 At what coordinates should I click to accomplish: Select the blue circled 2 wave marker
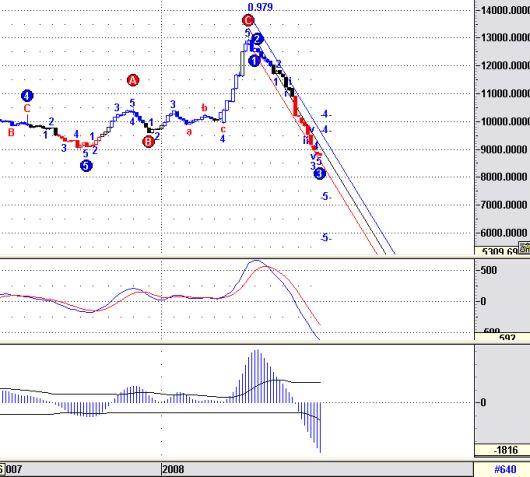point(257,39)
